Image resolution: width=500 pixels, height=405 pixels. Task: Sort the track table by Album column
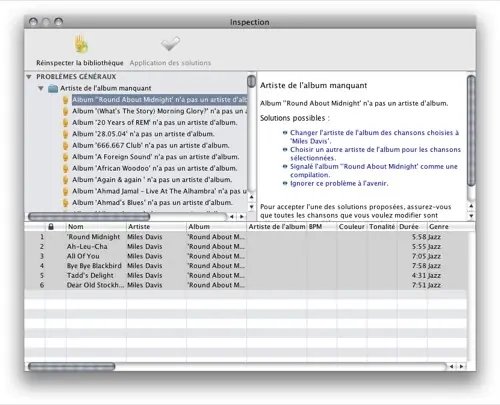[x=216, y=227]
